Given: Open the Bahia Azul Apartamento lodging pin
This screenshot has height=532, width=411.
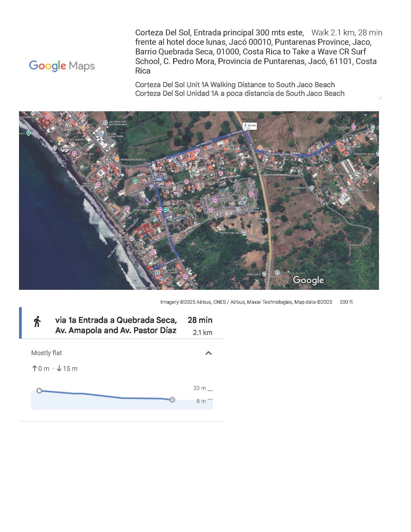Looking at the screenshot, I should tap(99, 184).
